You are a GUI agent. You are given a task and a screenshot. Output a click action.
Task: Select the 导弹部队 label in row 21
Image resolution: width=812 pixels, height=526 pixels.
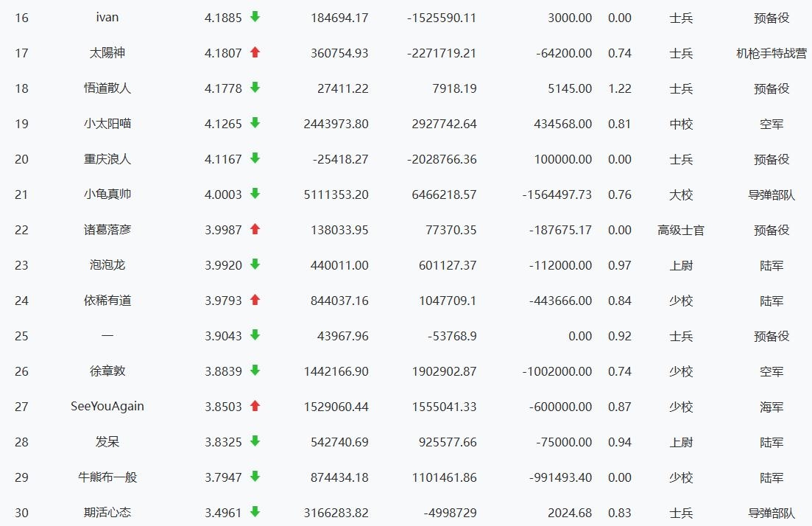click(771, 194)
